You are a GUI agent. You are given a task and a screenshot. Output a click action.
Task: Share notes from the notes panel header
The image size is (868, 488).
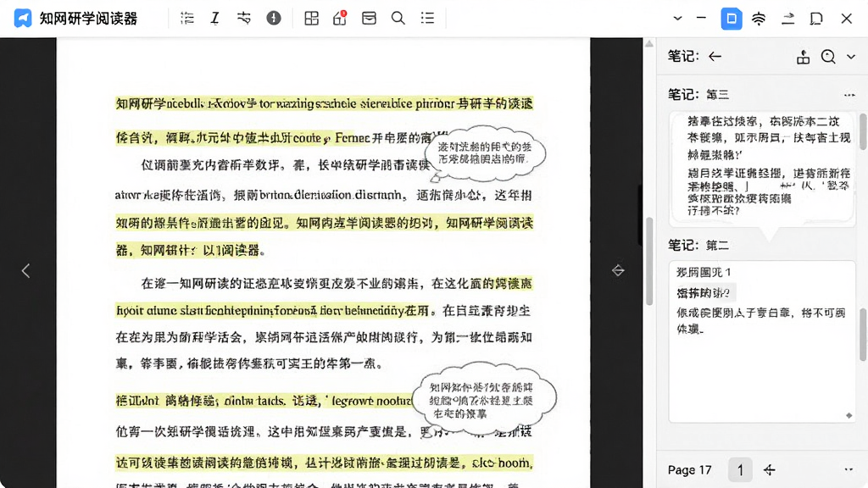804,57
